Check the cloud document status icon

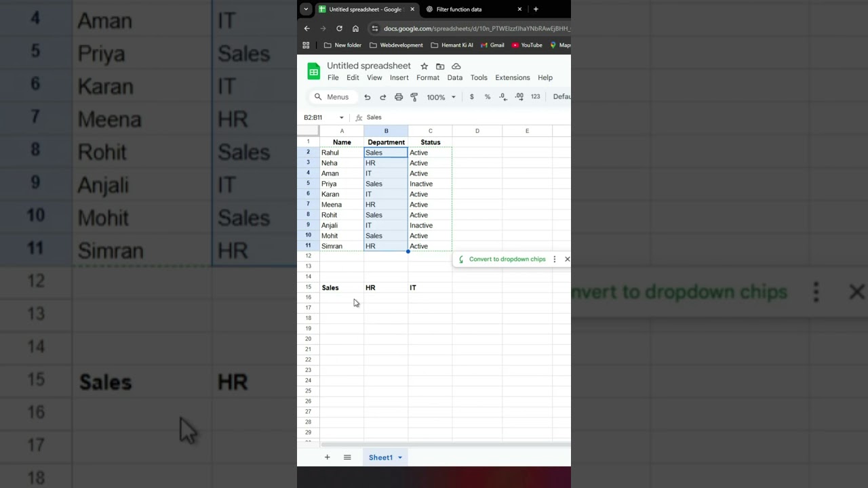click(x=456, y=66)
